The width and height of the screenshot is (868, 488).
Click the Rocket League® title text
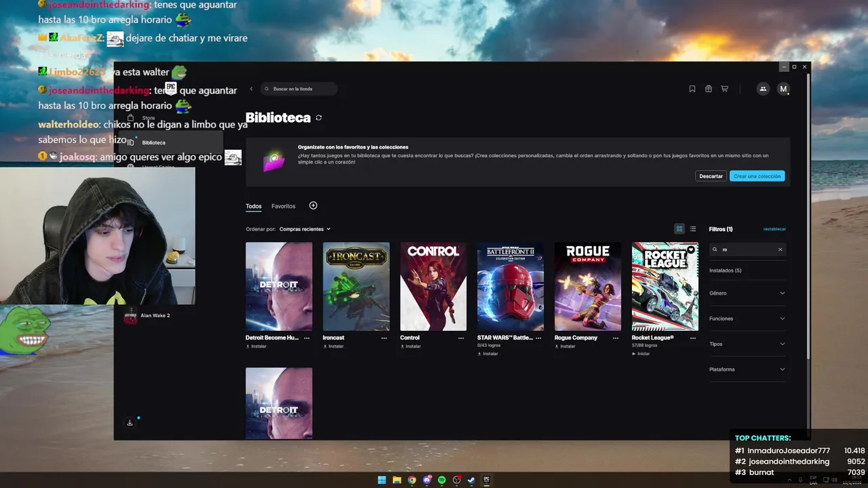[653, 338]
